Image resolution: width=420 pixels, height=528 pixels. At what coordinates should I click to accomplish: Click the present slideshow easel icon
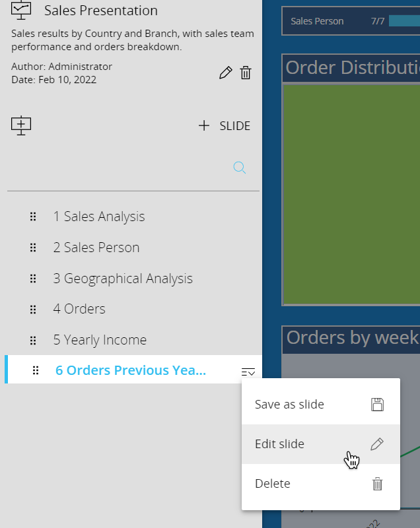(22, 125)
